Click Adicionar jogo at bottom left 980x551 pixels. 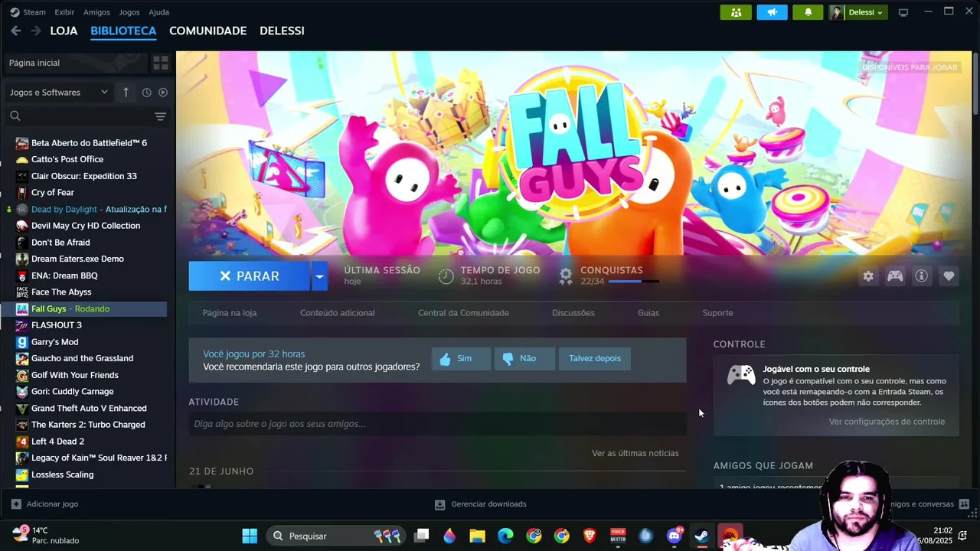(44, 504)
